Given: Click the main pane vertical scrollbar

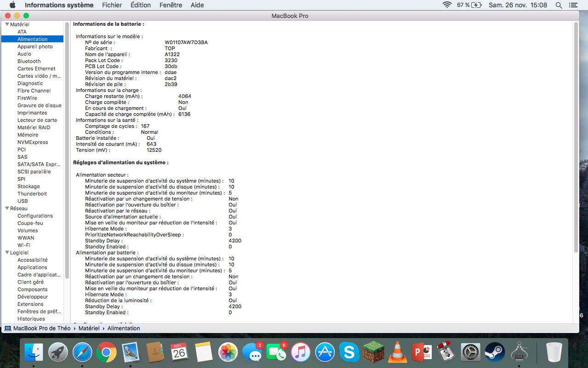Looking at the screenshot, I should click(576, 137).
